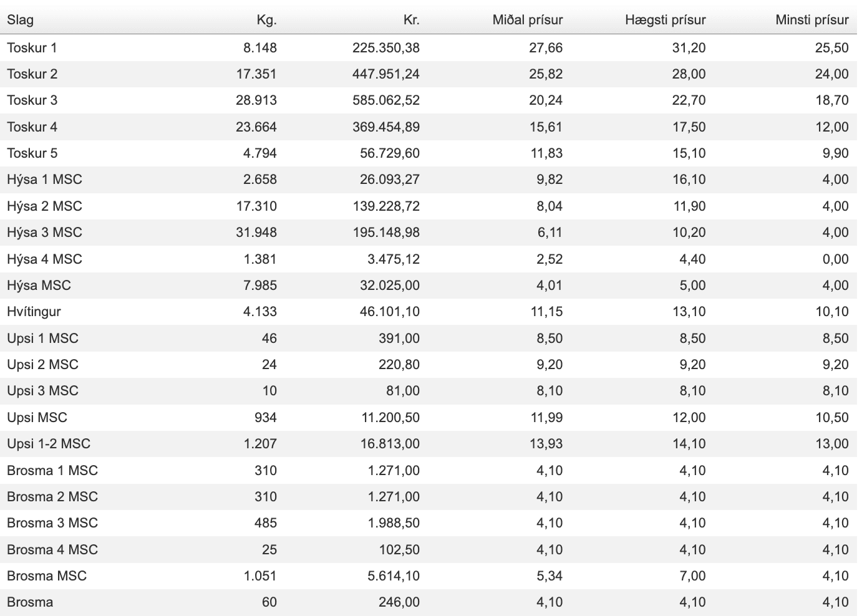Click the Brosma 4 MSC row label
The image size is (867, 616).
[x=52, y=550]
